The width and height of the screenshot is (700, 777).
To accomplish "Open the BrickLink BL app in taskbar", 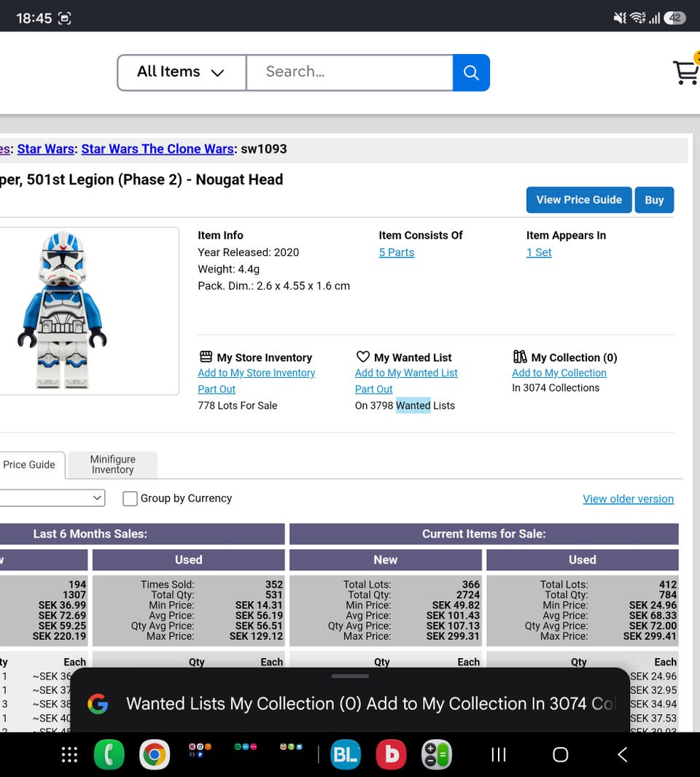I will pyautogui.click(x=346, y=754).
